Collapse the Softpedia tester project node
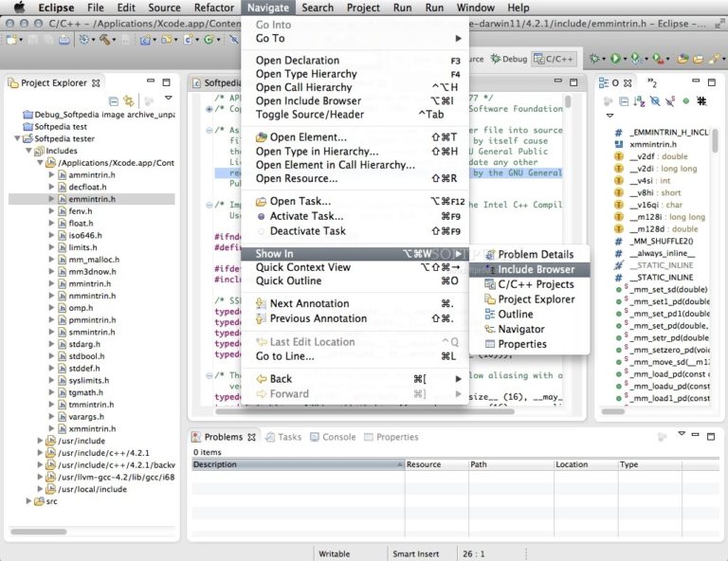The height and width of the screenshot is (561, 728). pos(17,138)
